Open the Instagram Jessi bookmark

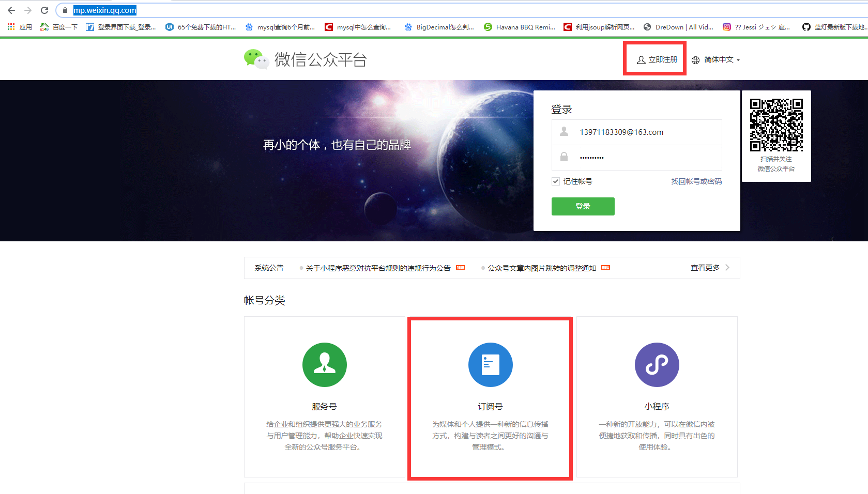point(756,27)
